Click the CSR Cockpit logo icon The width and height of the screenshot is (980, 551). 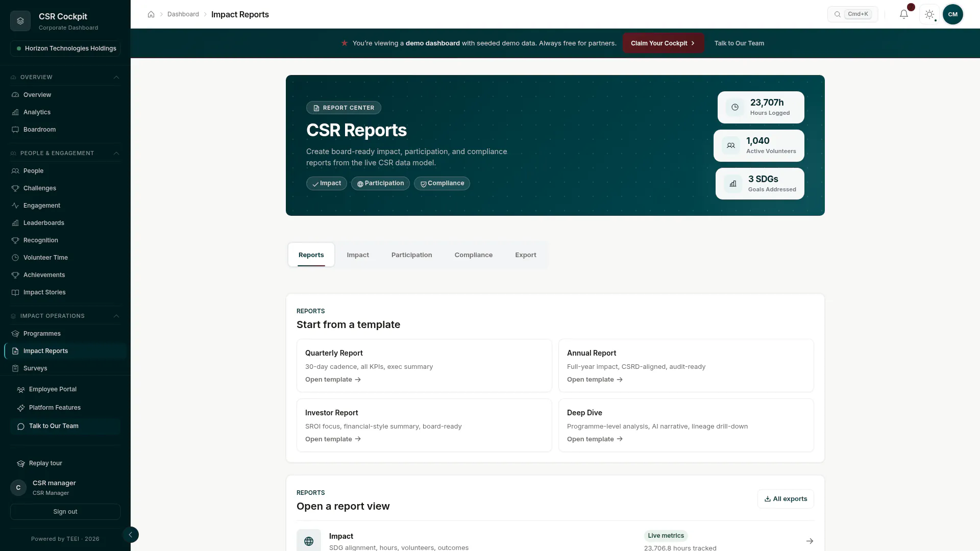20,21
